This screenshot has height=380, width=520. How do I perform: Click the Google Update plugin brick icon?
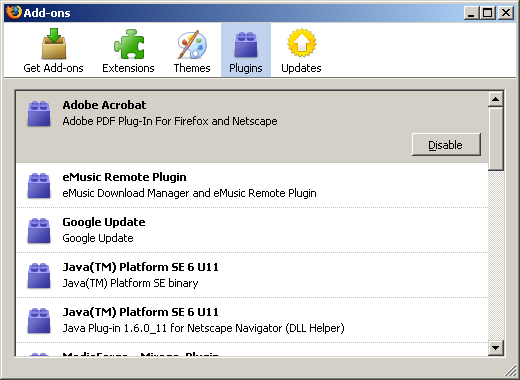point(39,231)
